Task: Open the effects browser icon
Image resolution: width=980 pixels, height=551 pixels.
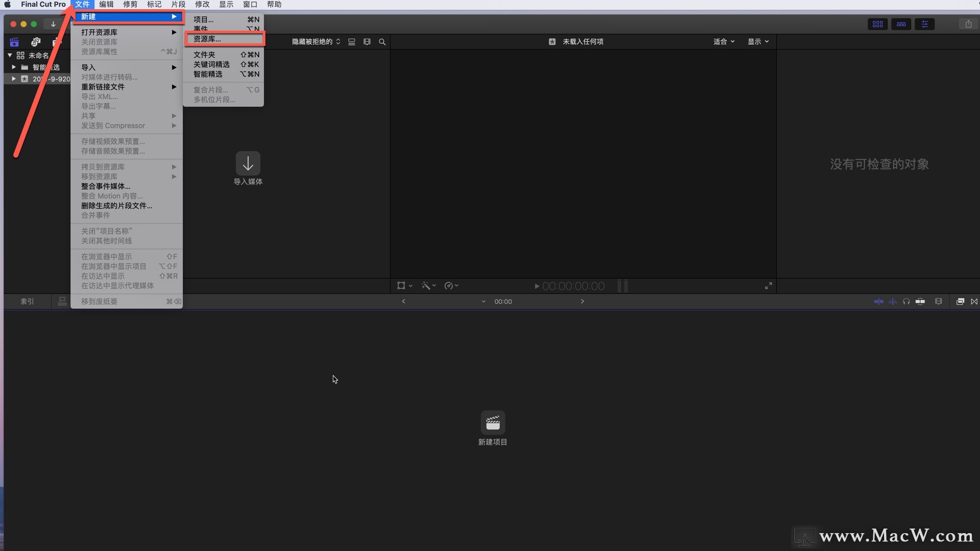Action: pos(960,302)
